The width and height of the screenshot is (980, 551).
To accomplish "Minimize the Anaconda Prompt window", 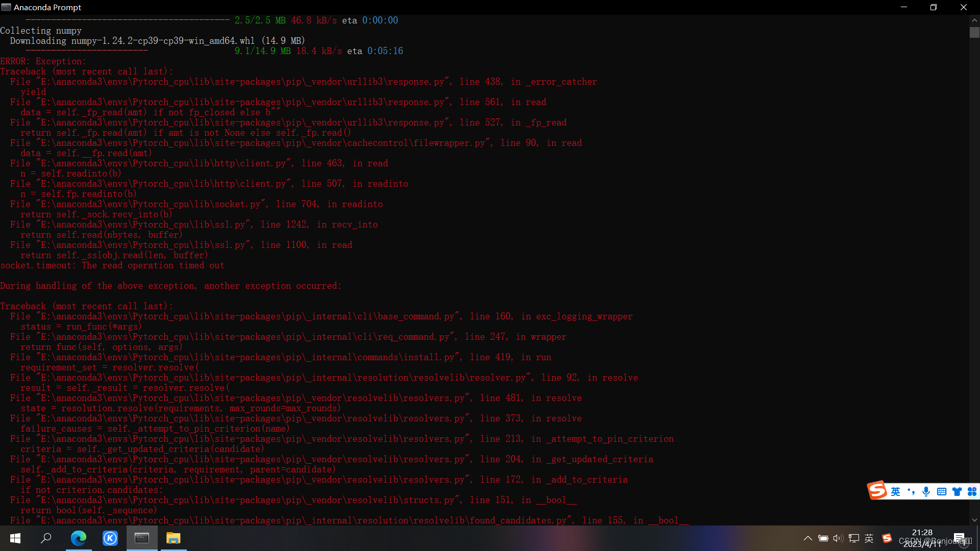I will tap(904, 7).
